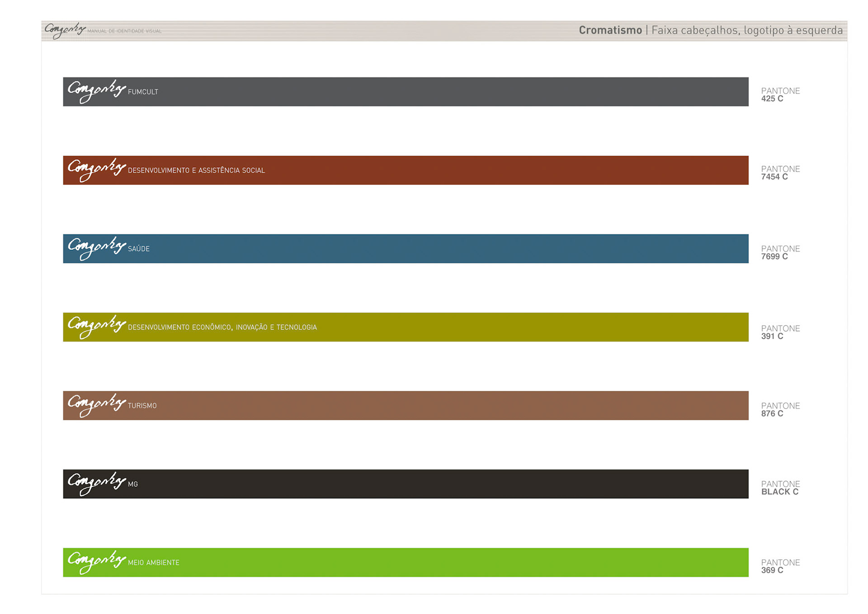This screenshot has height=614, width=868.
Task: Click 'MANUAL DE IDENTIDADE VISUAL' header text
Action: click(x=124, y=31)
